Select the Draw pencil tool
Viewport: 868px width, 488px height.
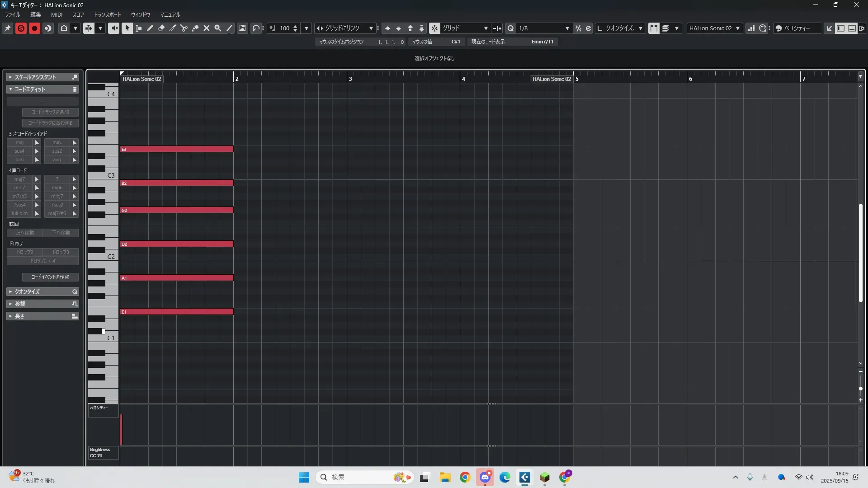pos(150,28)
